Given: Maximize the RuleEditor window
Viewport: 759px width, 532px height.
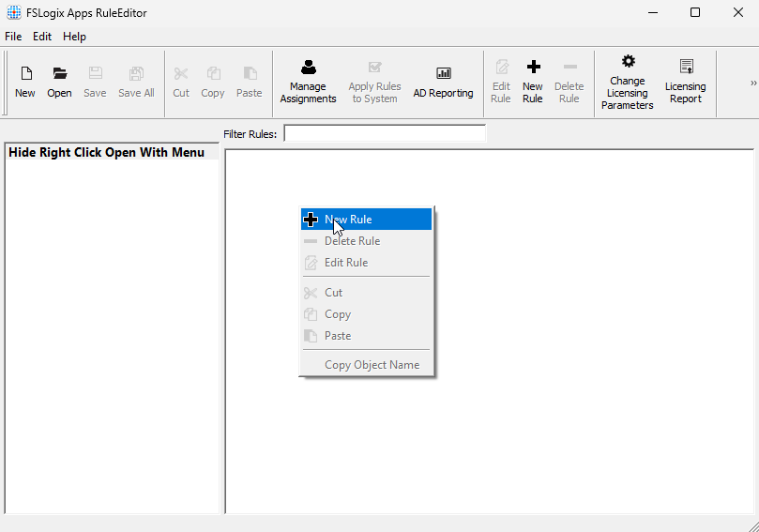Looking at the screenshot, I should [x=695, y=13].
